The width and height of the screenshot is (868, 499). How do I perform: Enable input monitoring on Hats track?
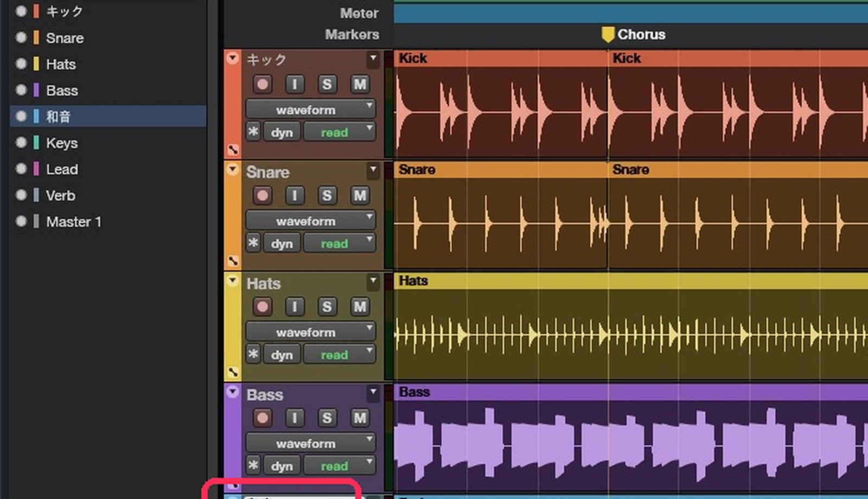[295, 306]
